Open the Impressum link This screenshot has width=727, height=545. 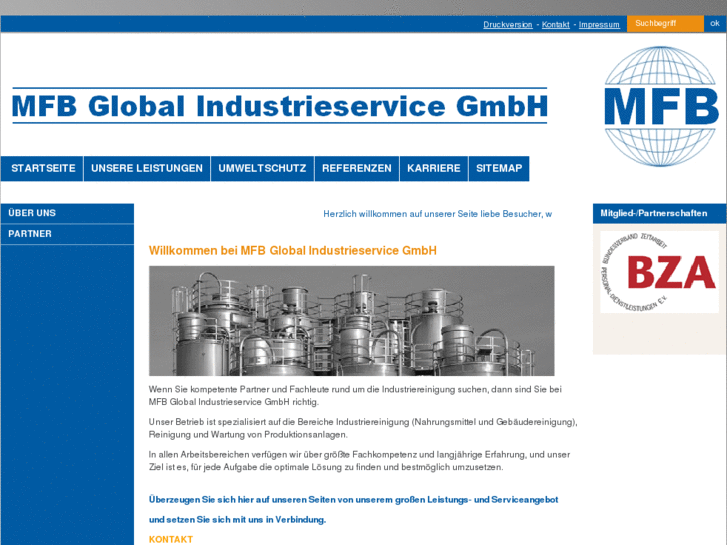coord(599,25)
